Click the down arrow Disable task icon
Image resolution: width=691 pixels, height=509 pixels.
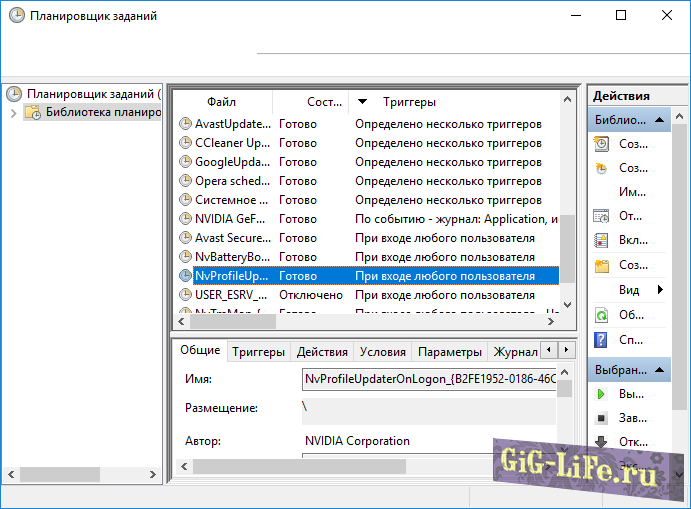pos(601,441)
